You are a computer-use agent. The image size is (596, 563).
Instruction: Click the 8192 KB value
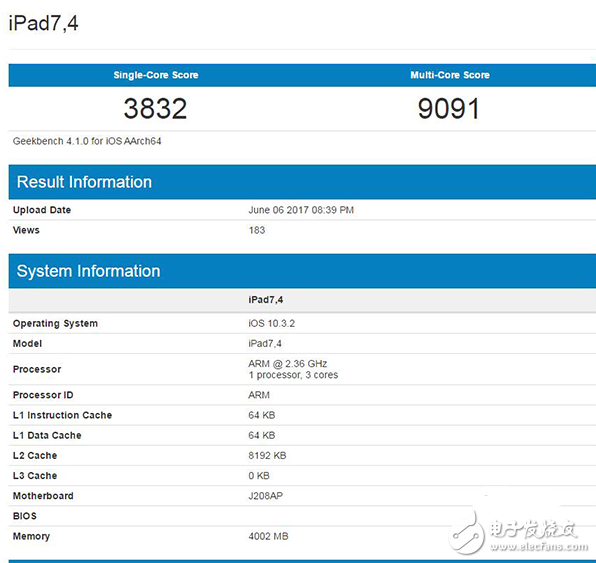tap(267, 455)
